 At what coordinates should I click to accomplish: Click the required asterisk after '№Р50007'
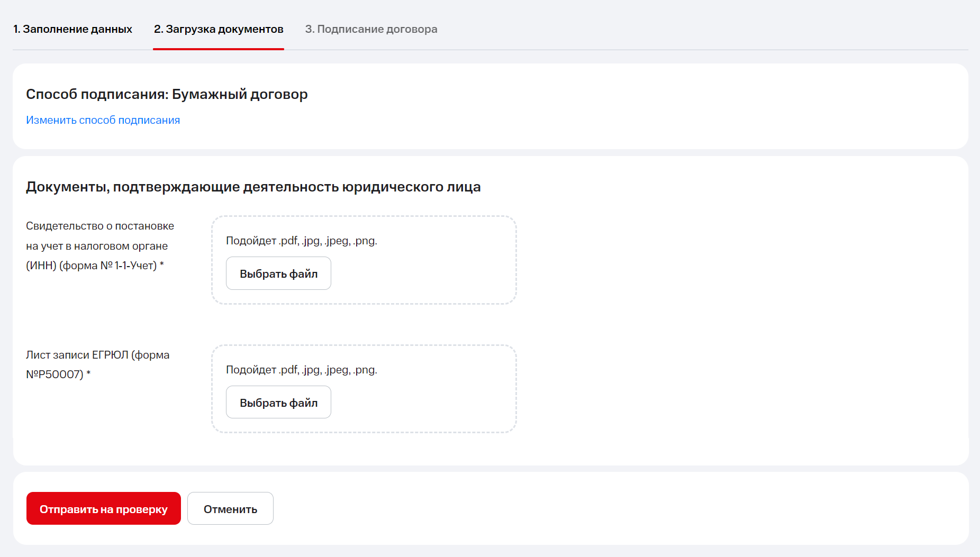click(x=89, y=373)
